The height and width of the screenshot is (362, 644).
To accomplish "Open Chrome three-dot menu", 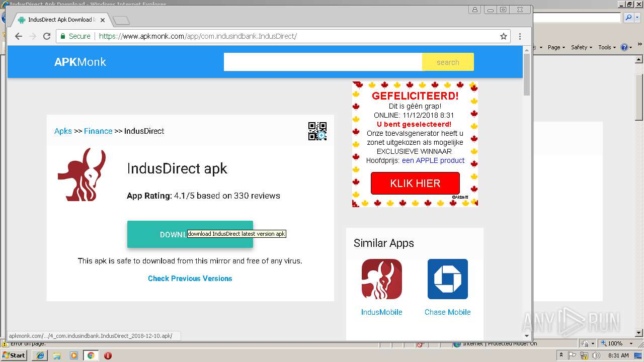I will pyautogui.click(x=520, y=36).
